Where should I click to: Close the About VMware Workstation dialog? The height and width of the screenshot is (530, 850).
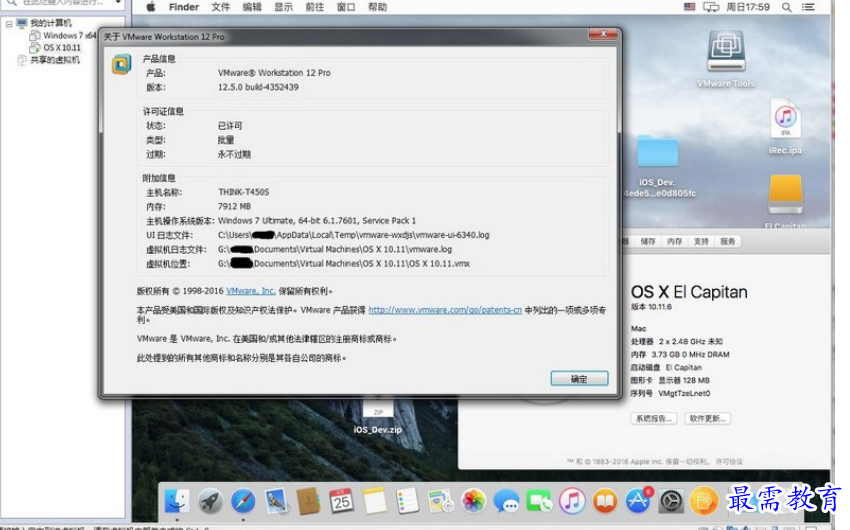603,34
